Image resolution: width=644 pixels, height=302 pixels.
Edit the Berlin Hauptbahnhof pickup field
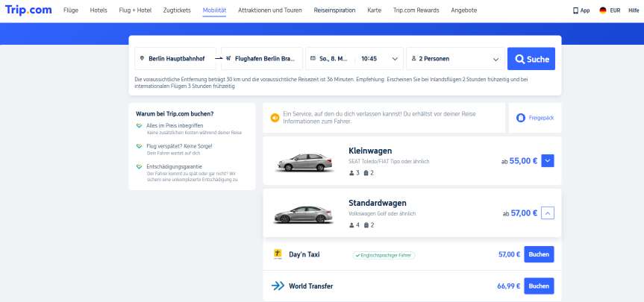[175, 59]
